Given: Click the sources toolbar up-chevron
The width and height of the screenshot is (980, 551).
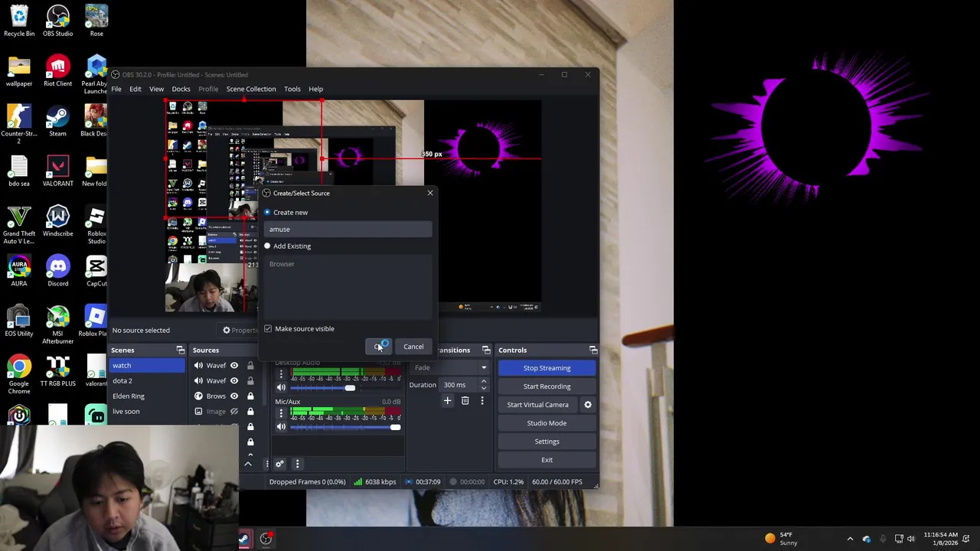Looking at the screenshot, I should coord(247,464).
